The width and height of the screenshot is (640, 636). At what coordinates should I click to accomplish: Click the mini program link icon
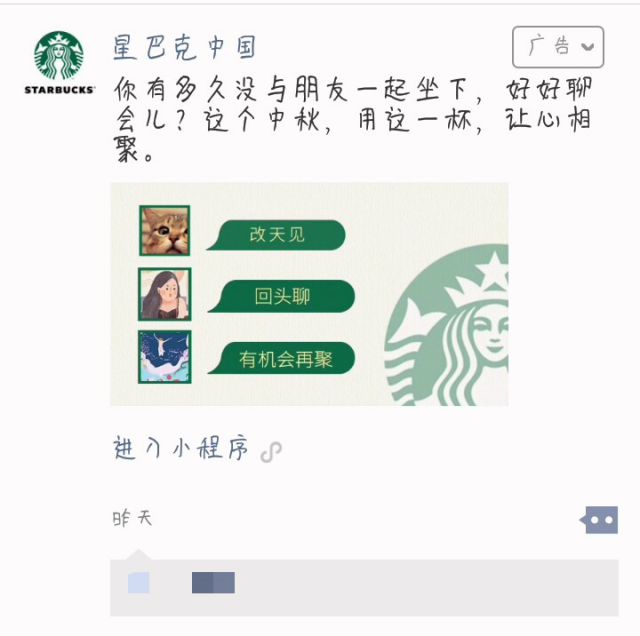(x=271, y=451)
